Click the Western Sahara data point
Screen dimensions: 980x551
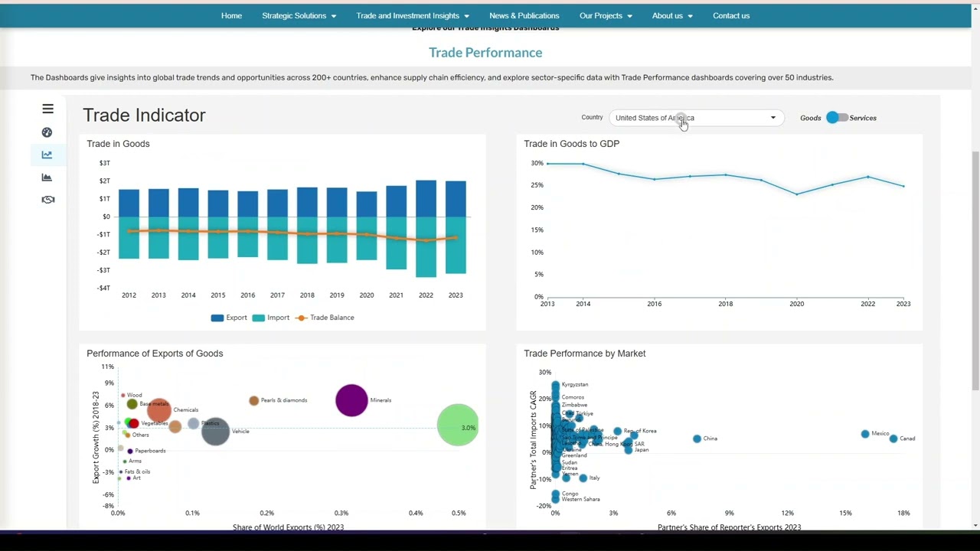coord(556,499)
